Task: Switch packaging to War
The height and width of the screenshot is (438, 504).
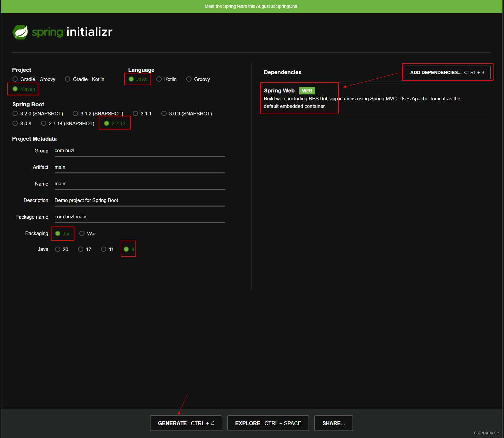Action: pos(82,233)
